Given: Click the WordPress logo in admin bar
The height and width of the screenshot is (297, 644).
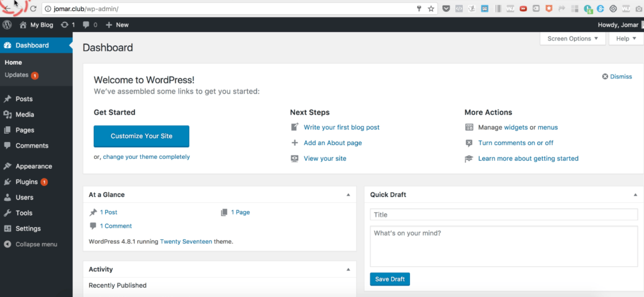Looking at the screenshot, I should [7, 24].
